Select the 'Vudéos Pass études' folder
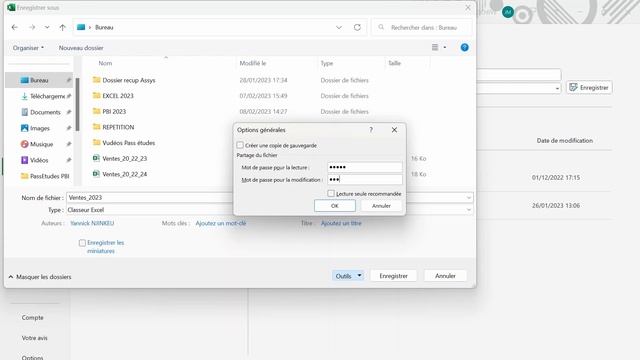 pyautogui.click(x=129, y=143)
